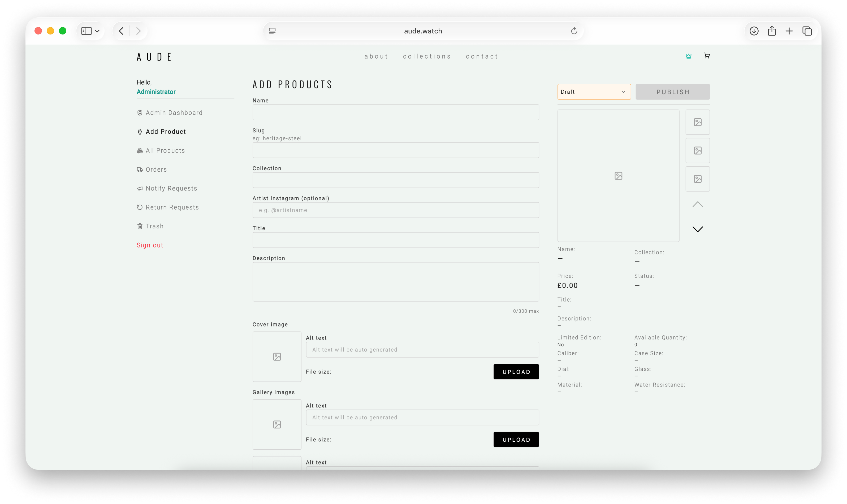Screen dimensions: 847x504
Task: Open Return Requests from the sidebar
Action: pyautogui.click(x=172, y=207)
